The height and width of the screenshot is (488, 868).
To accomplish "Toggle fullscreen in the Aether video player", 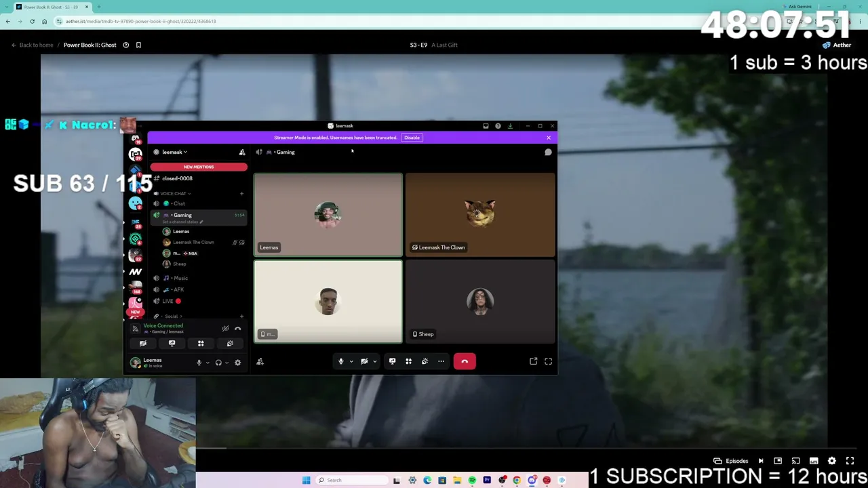I will click(850, 461).
